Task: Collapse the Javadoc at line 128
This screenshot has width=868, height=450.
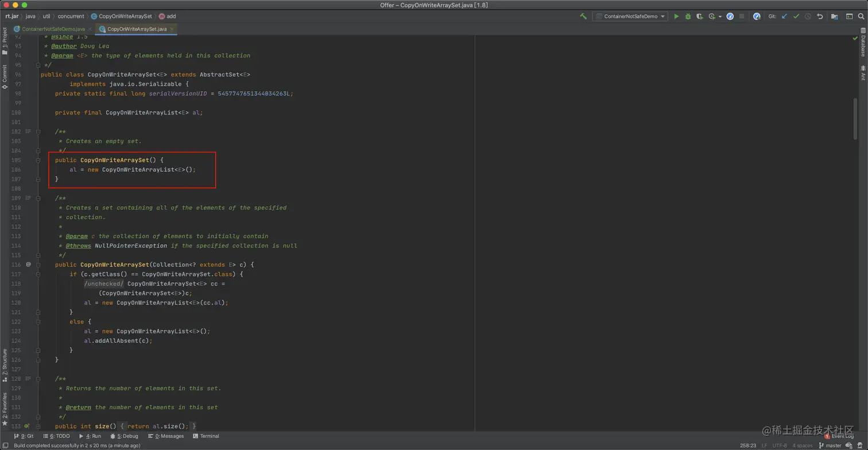Action: pyautogui.click(x=38, y=379)
